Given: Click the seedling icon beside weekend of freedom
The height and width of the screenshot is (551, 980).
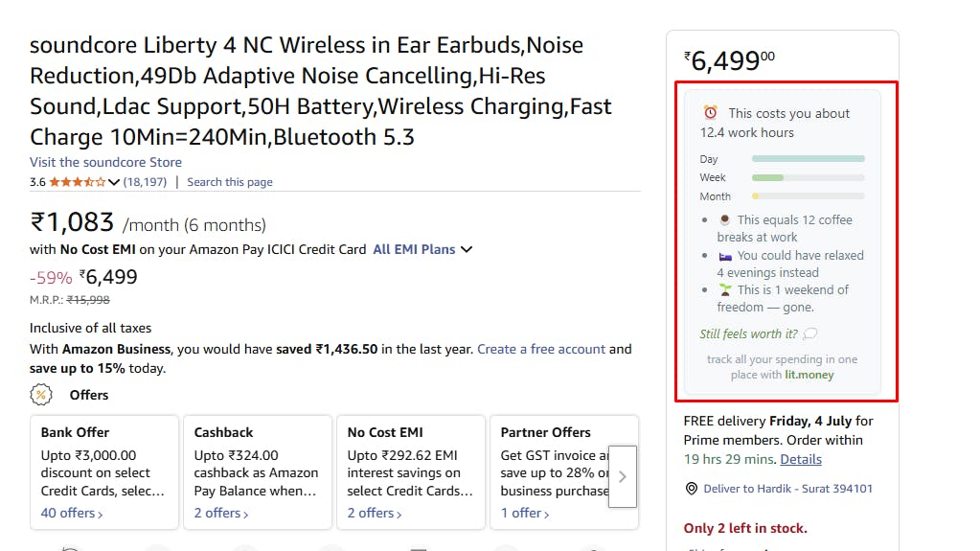Looking at the screenshot, I should point(724,290).
